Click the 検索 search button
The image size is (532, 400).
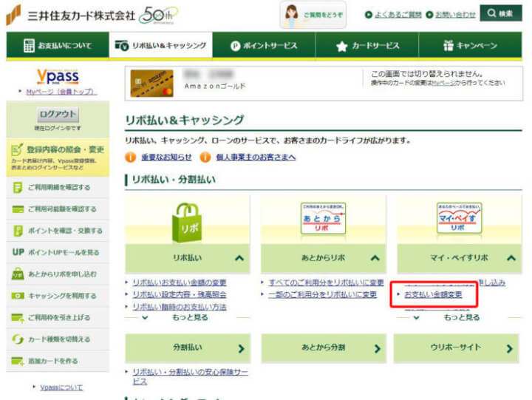pyautogui.click(x=501, y=13)
